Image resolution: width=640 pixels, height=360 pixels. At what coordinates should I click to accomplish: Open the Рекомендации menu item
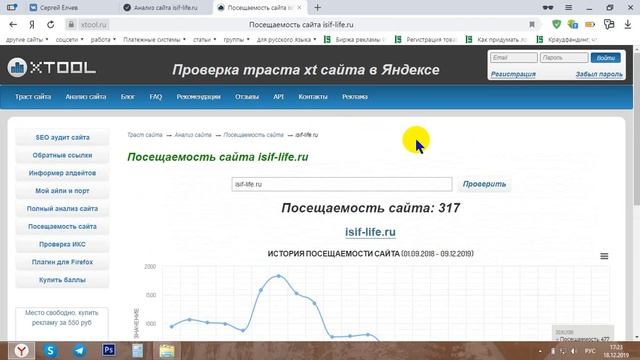pyautogui.click(x=198, y=97)
